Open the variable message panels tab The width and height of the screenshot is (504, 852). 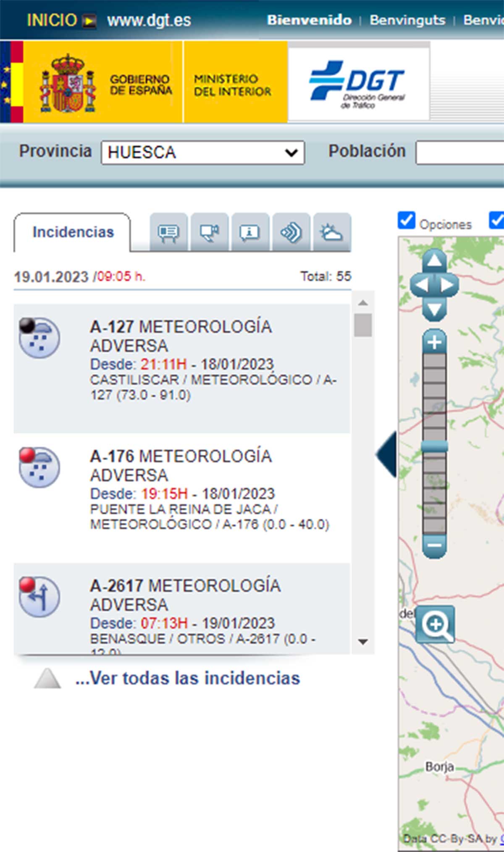pos(168,232)
